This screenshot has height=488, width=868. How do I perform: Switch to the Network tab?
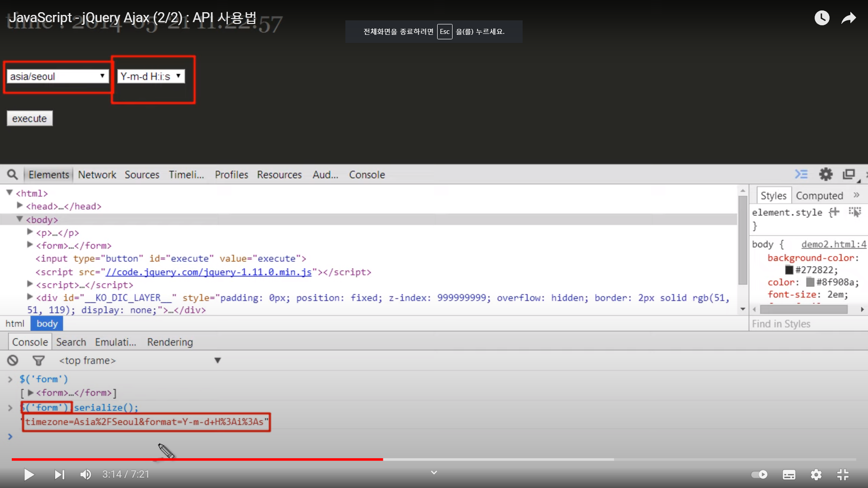[97, 174]
